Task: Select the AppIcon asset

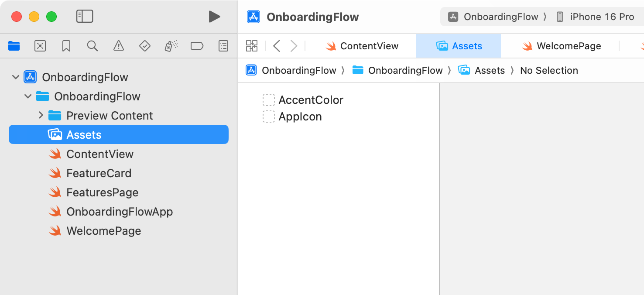Action: 300,117
